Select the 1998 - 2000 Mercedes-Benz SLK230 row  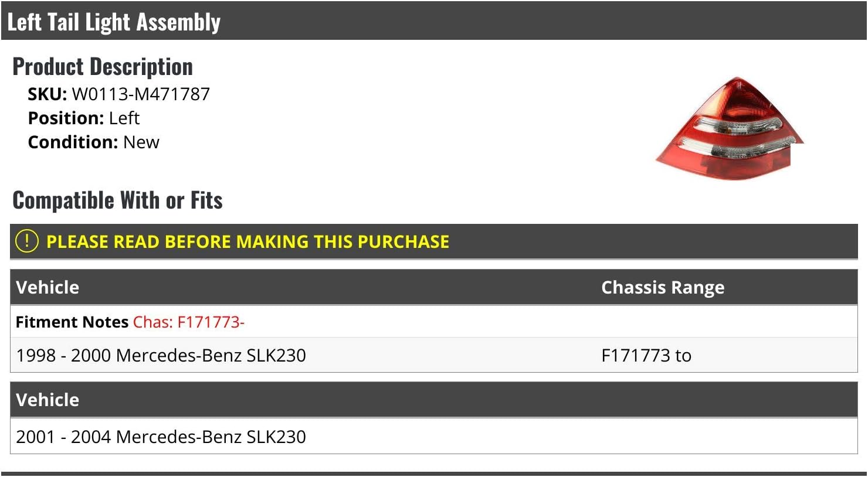(161, 355)
